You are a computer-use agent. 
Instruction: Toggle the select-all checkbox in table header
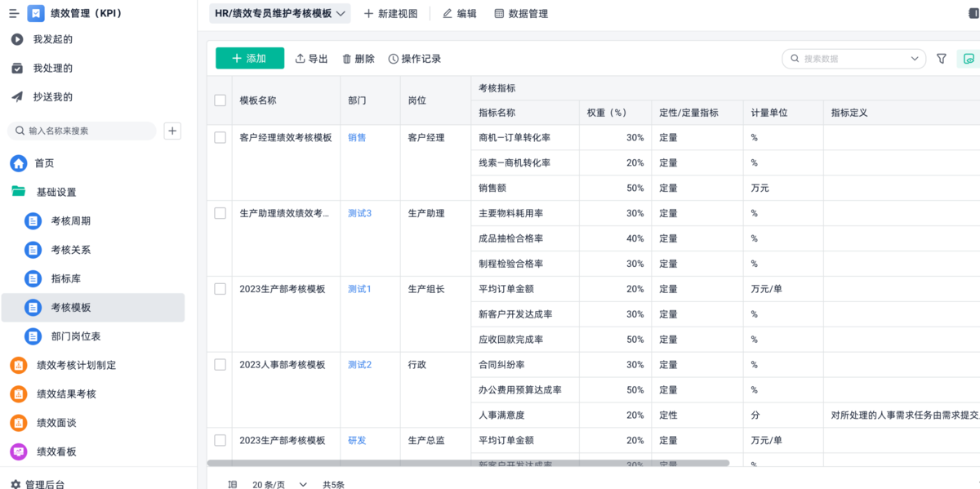coord(220,100)
